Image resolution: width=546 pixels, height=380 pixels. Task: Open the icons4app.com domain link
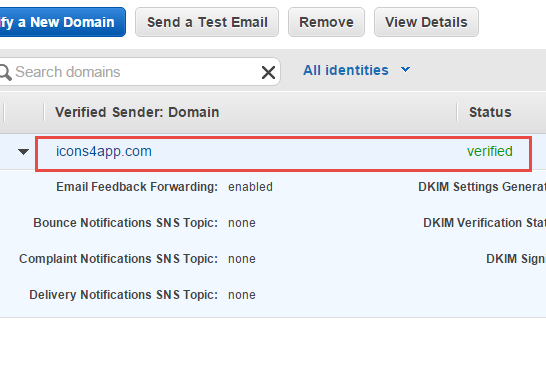pyautogui.click(x=104, y=151)
